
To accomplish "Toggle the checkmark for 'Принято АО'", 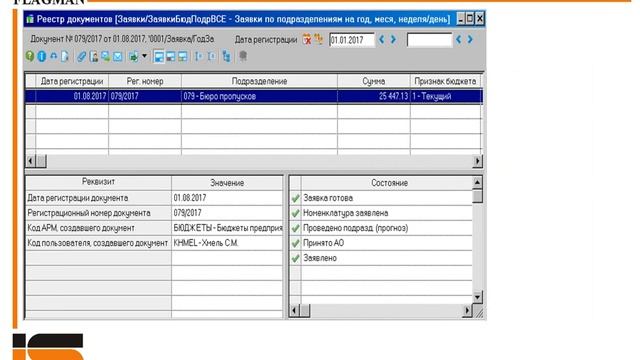I will click(296, 244).
